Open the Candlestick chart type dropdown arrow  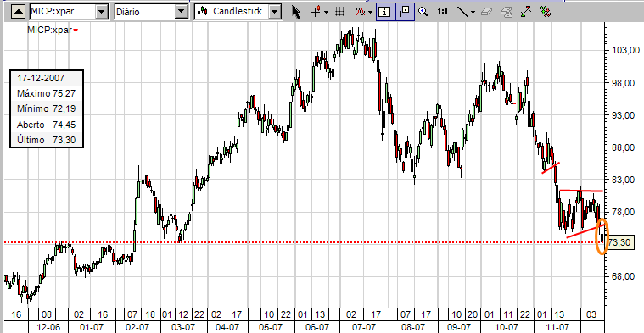276,12
